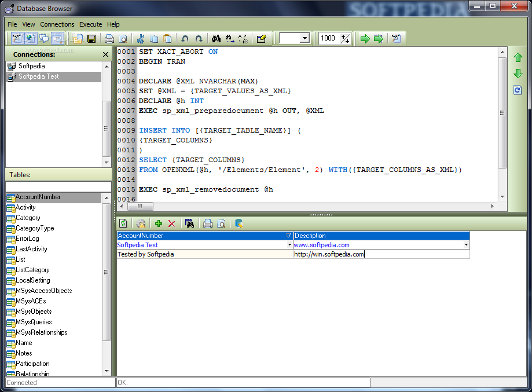Open the Connections menu
The image size is (532, 392).
point(57,24)
